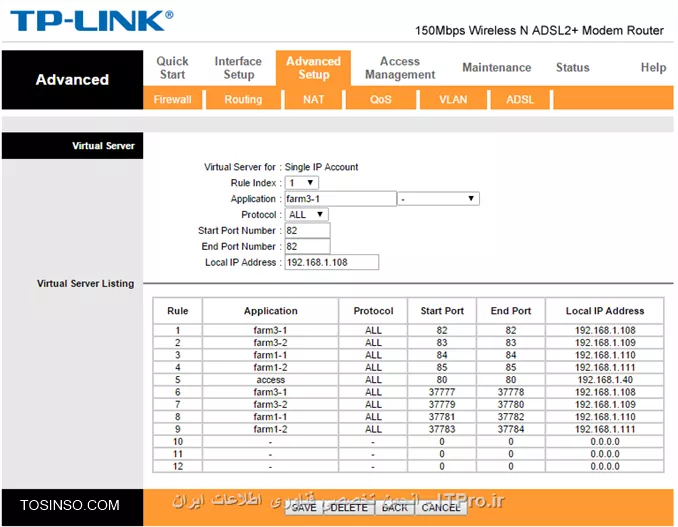Click the End Port column header
The image size is (678, 527).
tap(511, 311)
